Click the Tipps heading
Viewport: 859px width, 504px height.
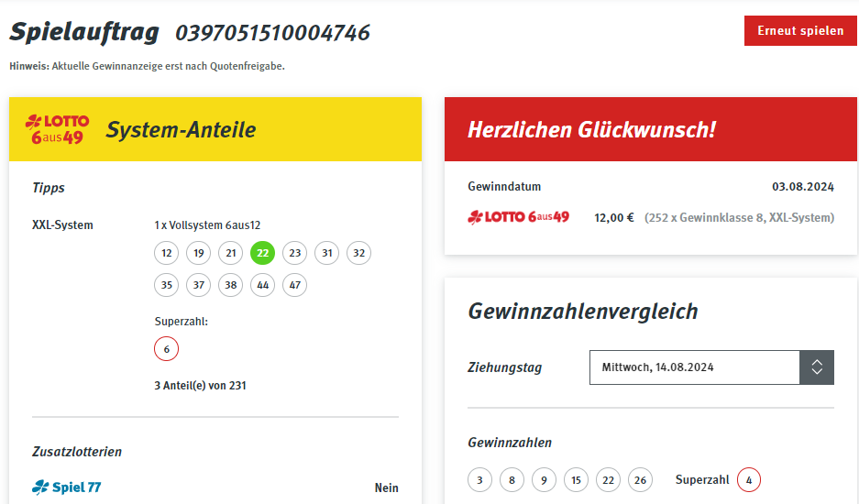click(x=49, y=188)
